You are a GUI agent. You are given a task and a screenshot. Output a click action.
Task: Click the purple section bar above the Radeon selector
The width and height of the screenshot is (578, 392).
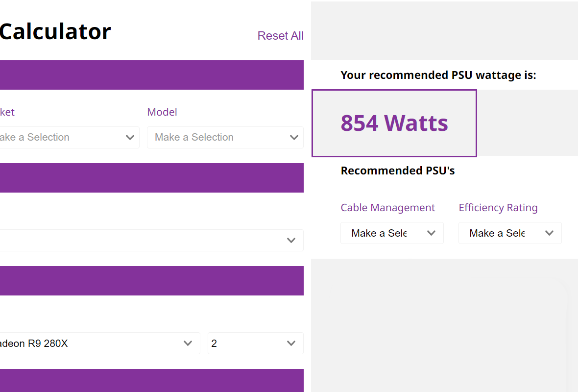[151, 281]
